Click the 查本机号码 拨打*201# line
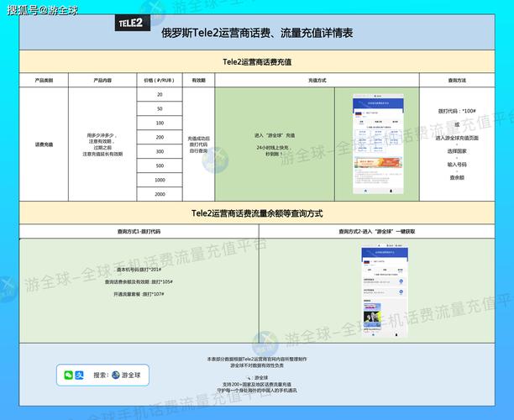The height and width of the screenshot is (420, 514). (139, 270)
